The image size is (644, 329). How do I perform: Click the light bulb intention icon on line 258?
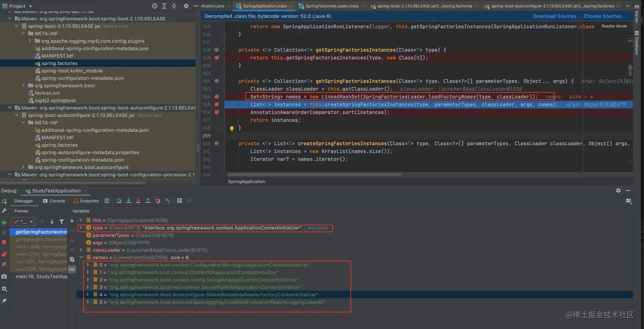(x=232, y=128)
